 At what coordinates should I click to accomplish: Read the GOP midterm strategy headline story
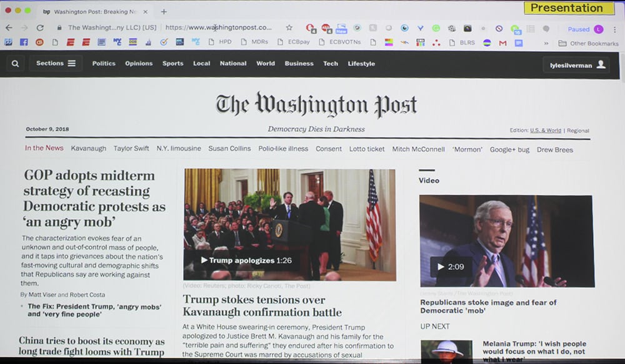pos(94,199)
